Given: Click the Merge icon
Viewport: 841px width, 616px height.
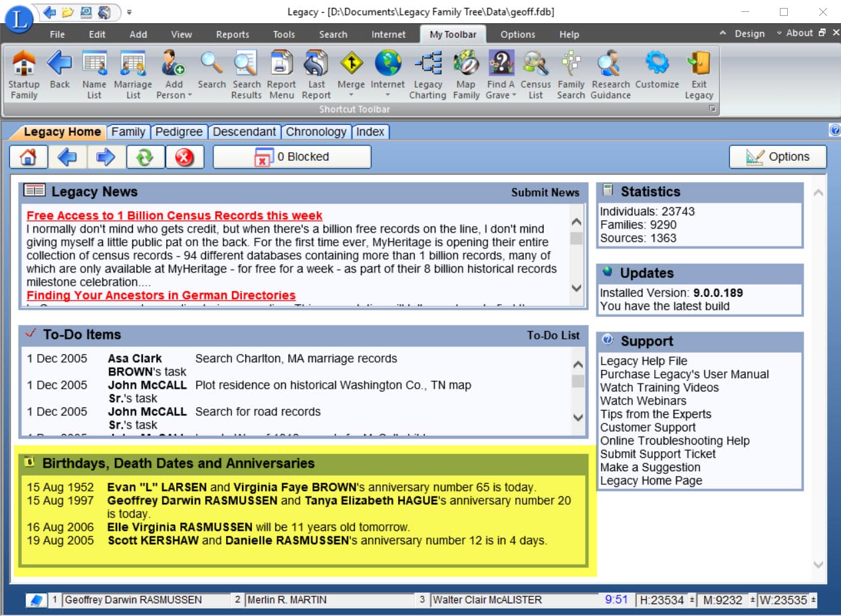Looking at the screenshot, I should tap(351, 64).
